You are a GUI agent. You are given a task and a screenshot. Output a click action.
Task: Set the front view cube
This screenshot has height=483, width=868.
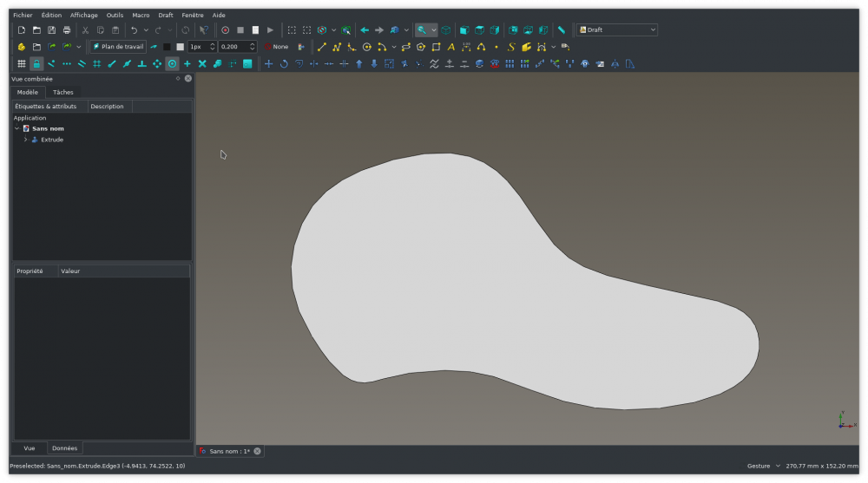(464, 29)
